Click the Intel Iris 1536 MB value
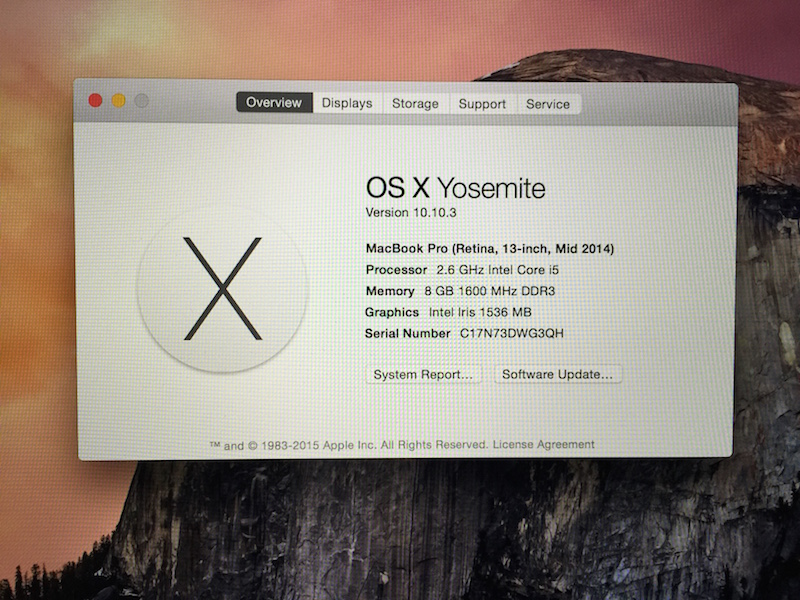 pos(480,312)
